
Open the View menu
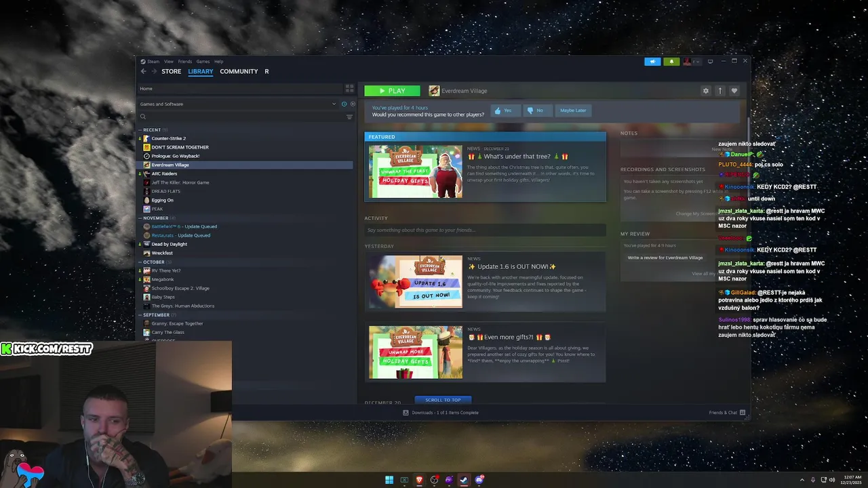(168, 61)
